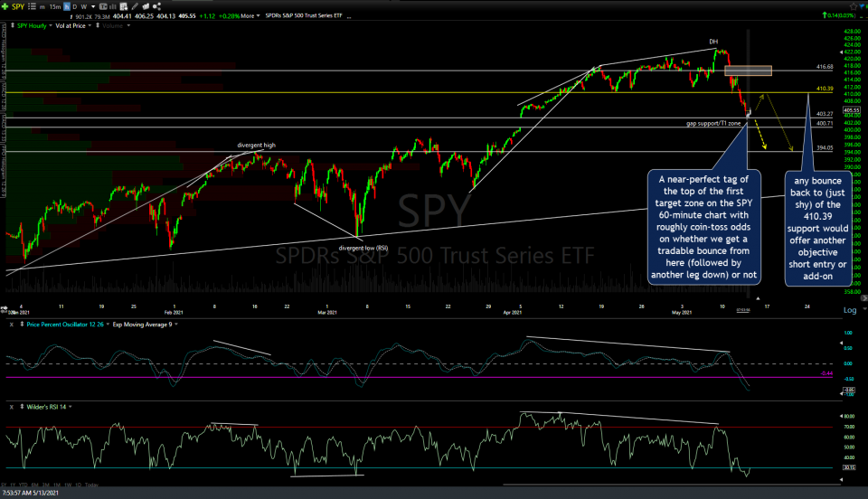
Task: Toggle the Log scale button
Action: 850,310
